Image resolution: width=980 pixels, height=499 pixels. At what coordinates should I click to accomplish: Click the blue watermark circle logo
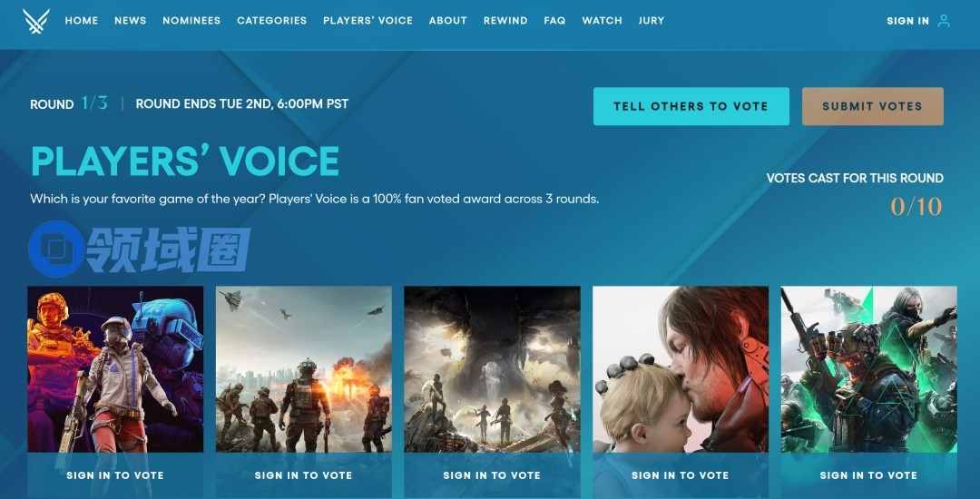pyautogui.click(x=56, y=249)
